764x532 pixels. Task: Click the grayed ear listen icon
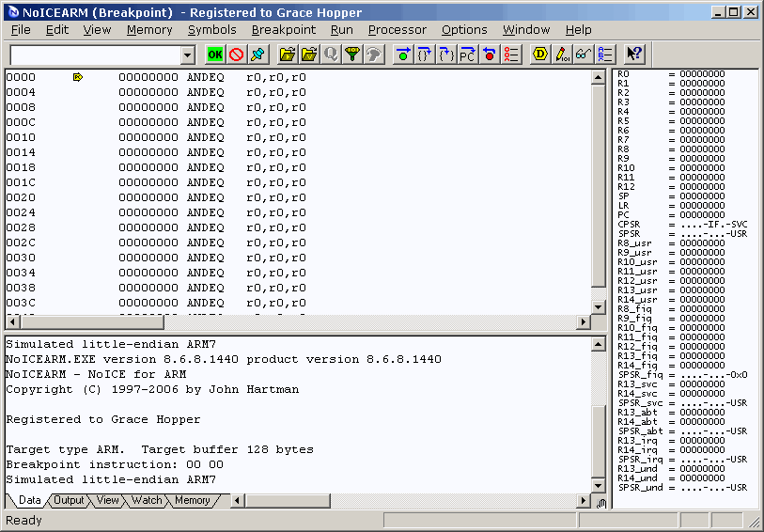tap(374, 55)
